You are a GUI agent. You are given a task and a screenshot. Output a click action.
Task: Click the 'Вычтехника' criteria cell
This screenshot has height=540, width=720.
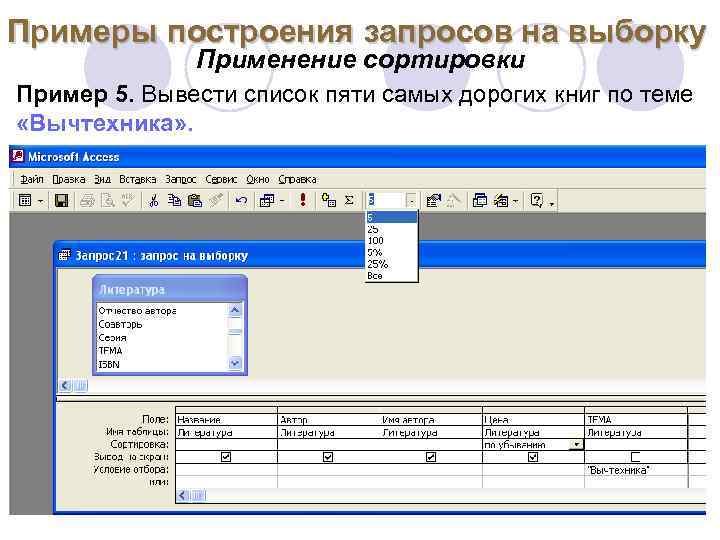636,470
